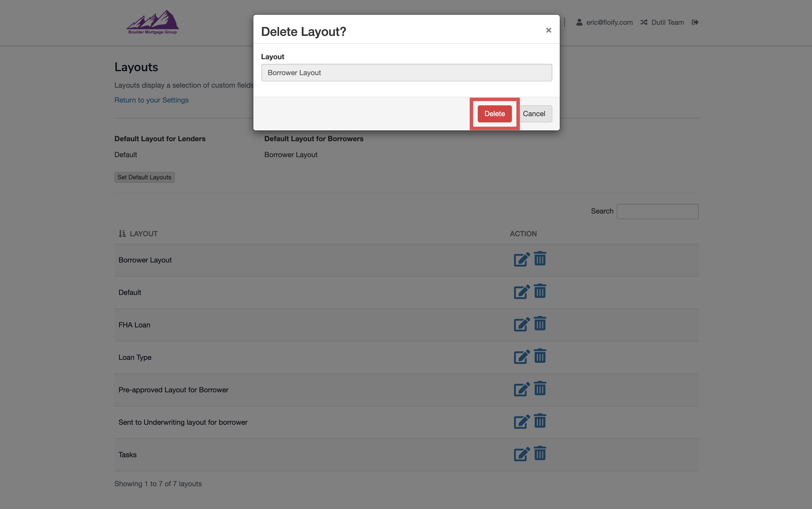Viewport: 812px width, 509px height.
Task: Select Pre-approved Layout for Borrower text
Action: [x=173, y=390]
